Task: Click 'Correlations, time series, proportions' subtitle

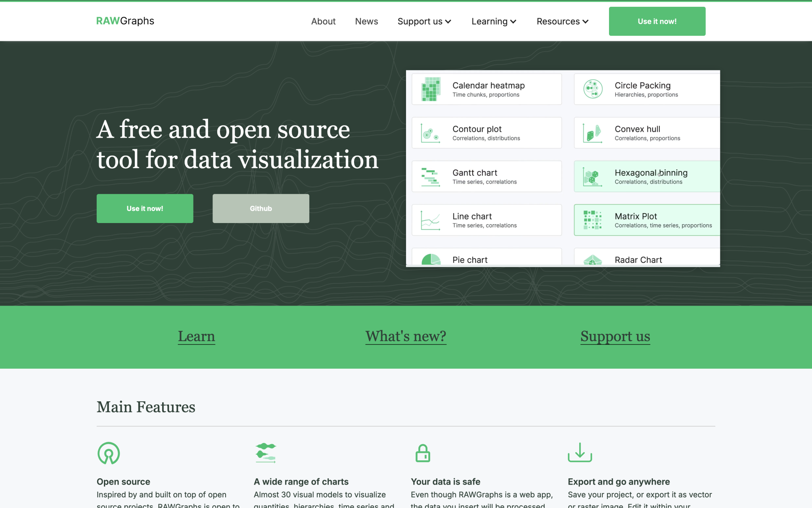Action: [663, 225]
